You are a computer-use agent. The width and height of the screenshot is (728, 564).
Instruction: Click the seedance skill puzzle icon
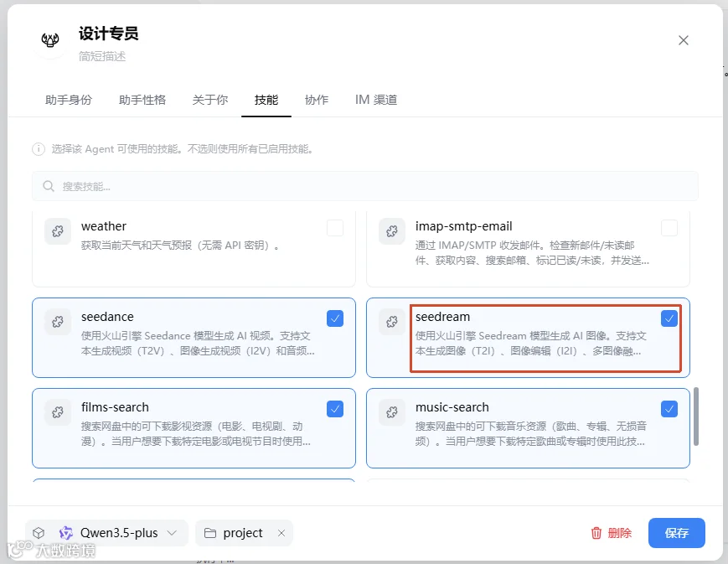tap(58, 322)
